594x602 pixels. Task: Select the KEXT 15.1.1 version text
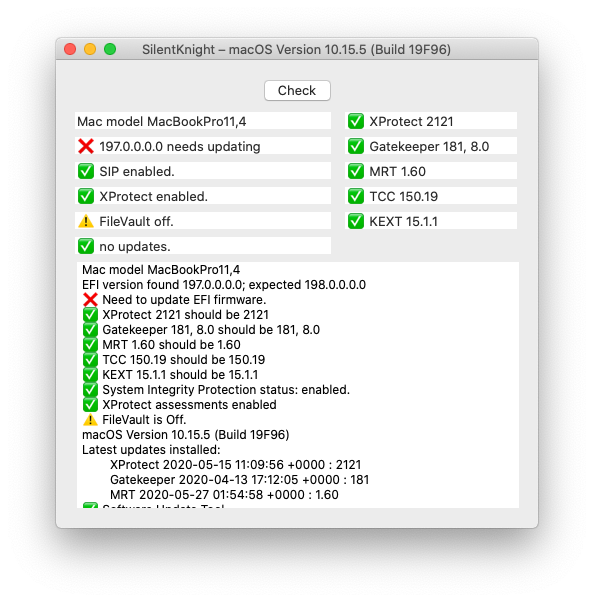point(403,222)
